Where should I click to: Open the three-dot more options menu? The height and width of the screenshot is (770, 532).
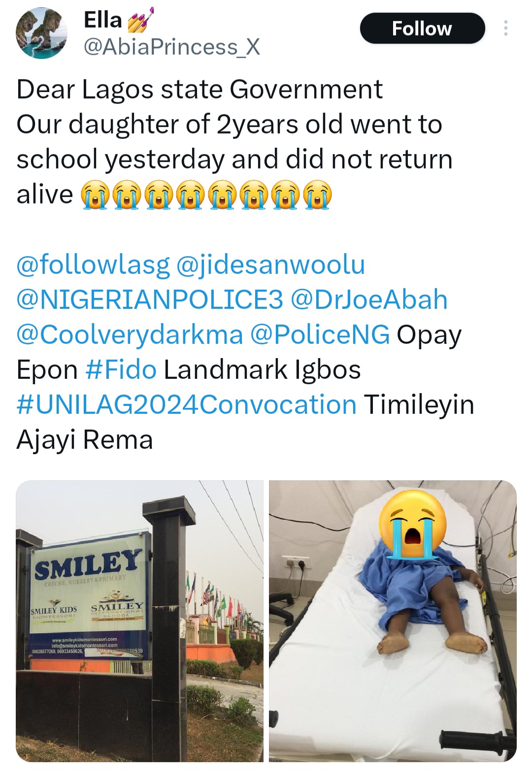pos(505,29)
